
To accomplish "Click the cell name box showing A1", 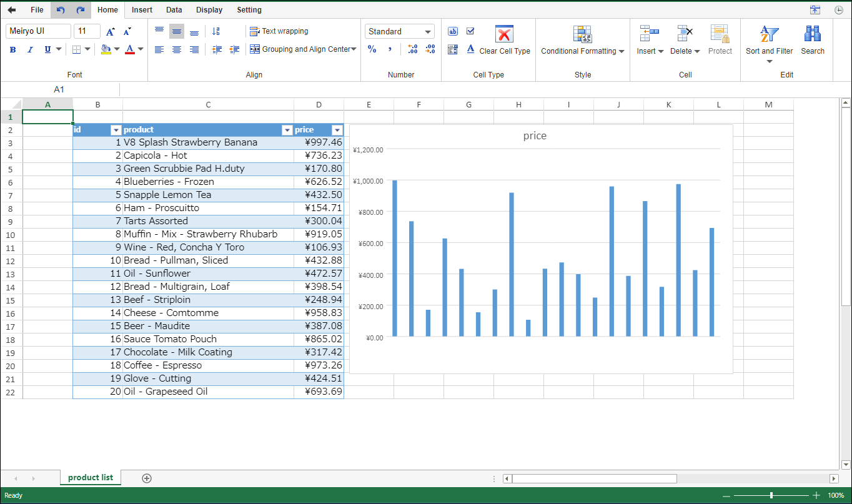I will (59, 89).
